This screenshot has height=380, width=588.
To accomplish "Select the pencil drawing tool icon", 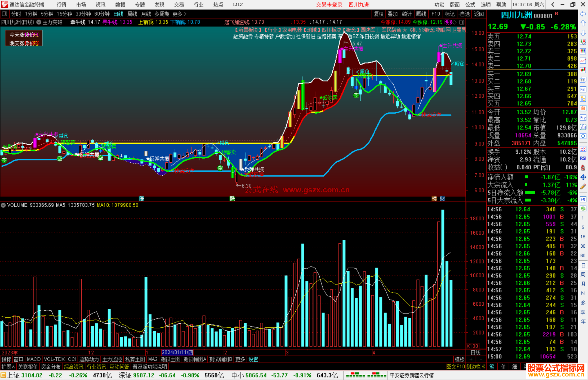I will click(583, 187).
